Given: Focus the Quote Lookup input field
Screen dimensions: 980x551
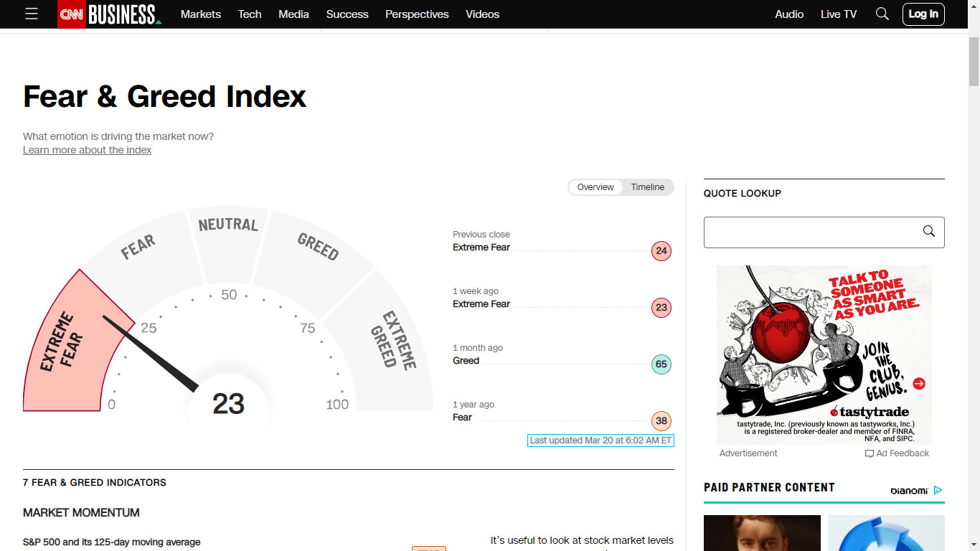Looking at the screenshot, I should pos(824,232).
